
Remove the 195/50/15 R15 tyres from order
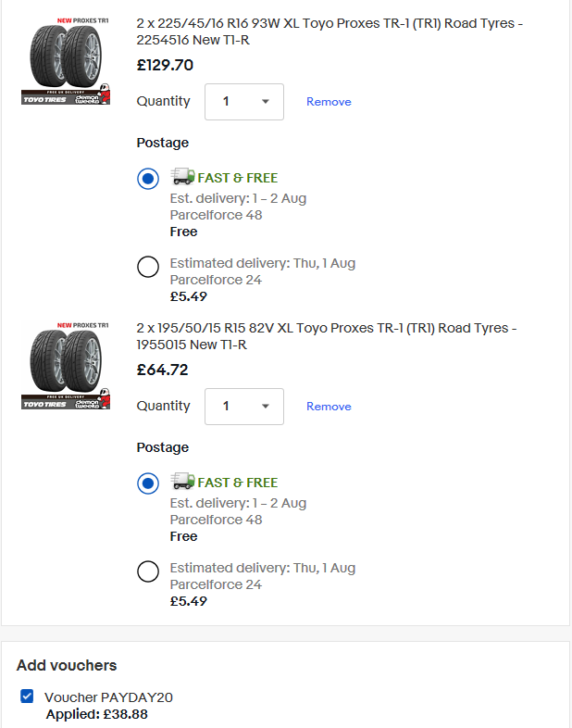pos(329,407)
